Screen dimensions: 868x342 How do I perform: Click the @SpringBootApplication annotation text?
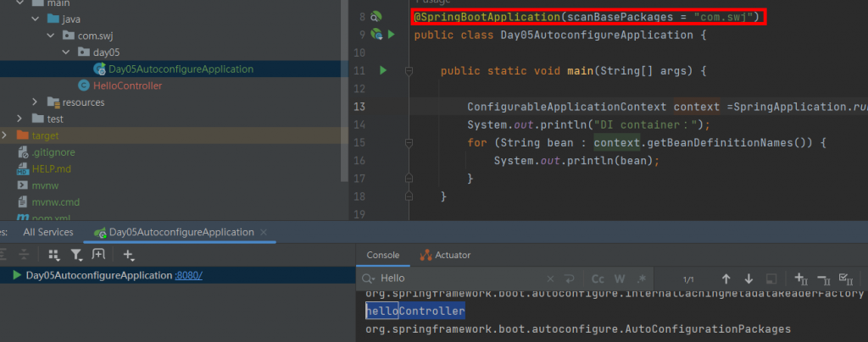pyautogui.click(x=487, y=17)
